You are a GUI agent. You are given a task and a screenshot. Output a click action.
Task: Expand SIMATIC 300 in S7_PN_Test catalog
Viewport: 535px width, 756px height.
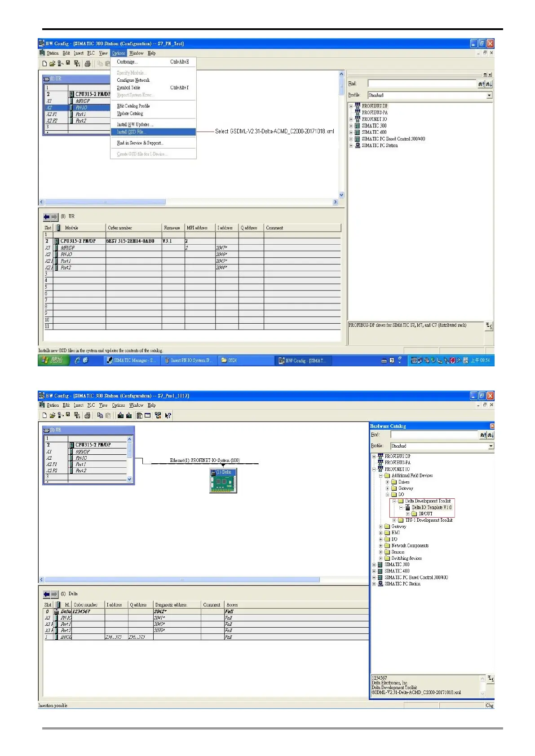[351, 126]
